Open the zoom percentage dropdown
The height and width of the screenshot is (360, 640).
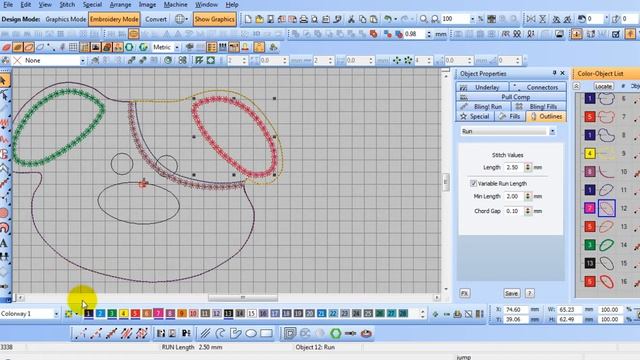tap(472, 19)
